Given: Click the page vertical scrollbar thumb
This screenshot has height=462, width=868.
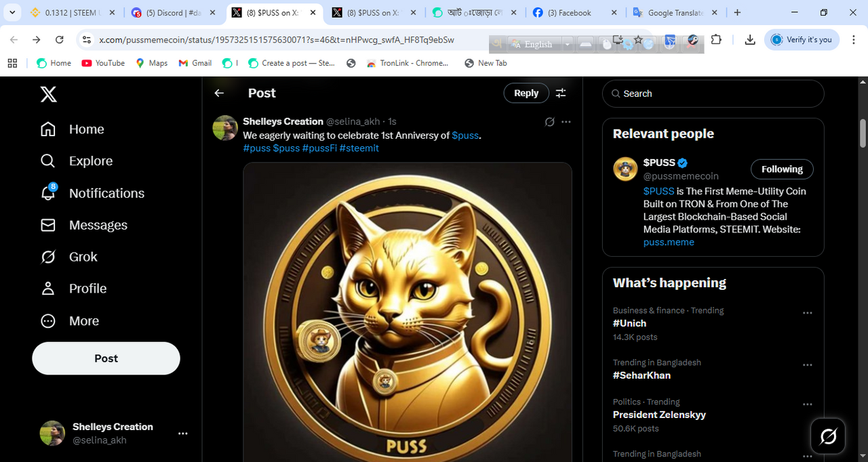Looking at the screenshot, I should pos(863,133).
